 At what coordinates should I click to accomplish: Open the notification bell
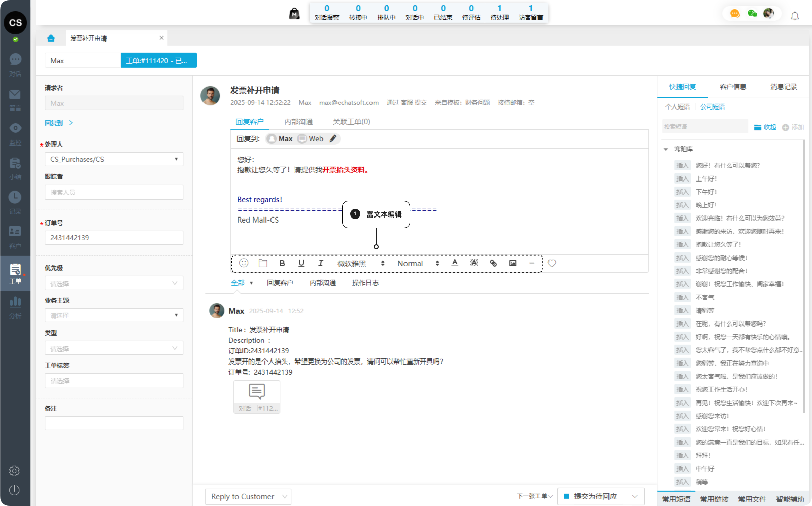(x=795, y=16)
